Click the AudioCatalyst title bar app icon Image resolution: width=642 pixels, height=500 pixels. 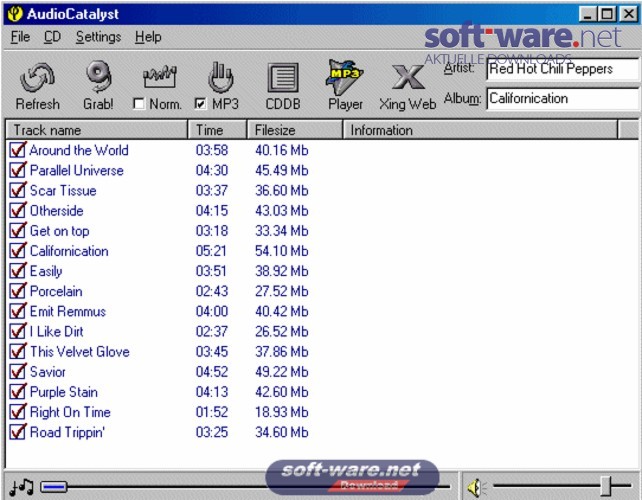click(15, 14)
